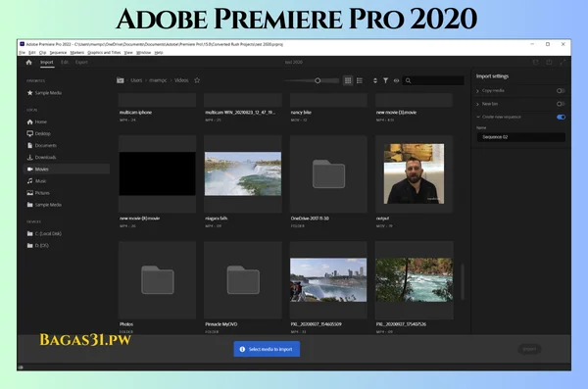Toggle the Copy media switch
The height and width of the screenshot is (389, 588).
(x=561, y=91)
